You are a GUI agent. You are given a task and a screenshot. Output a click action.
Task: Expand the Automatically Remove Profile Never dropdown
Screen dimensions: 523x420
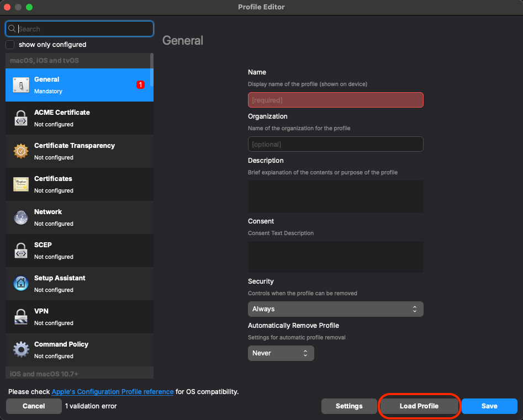(281, 353)
